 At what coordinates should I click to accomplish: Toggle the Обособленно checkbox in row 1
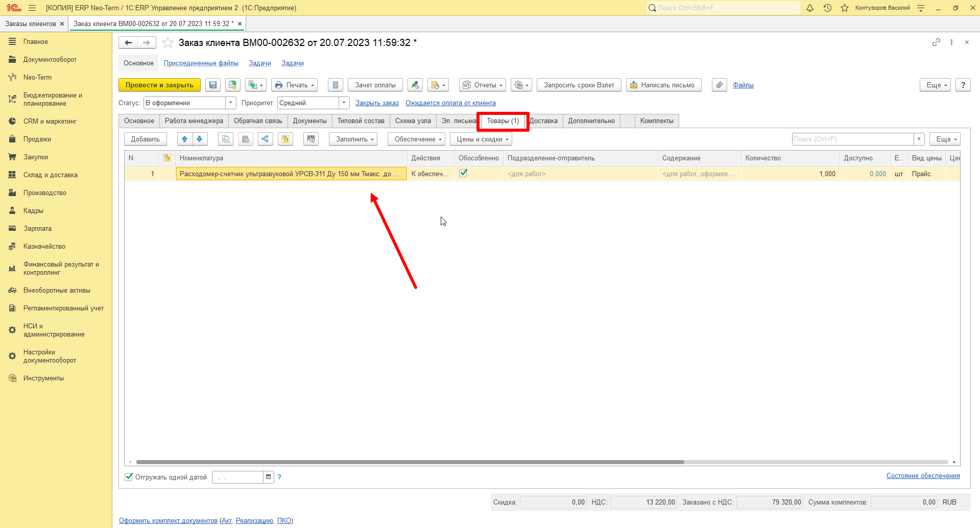coord(463,173)
